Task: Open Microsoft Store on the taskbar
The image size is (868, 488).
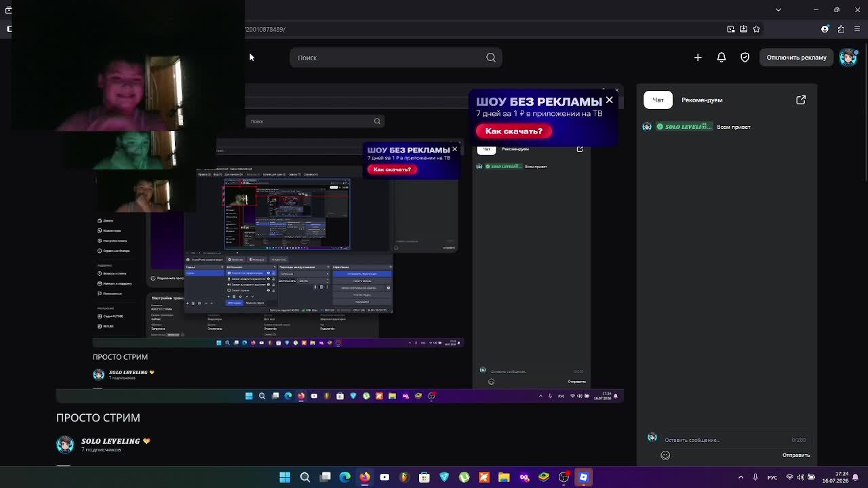Action: click(x=425, y=477)
